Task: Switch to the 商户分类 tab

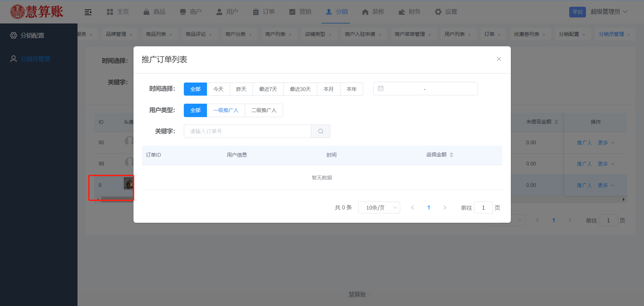Action: click(235, 34)
